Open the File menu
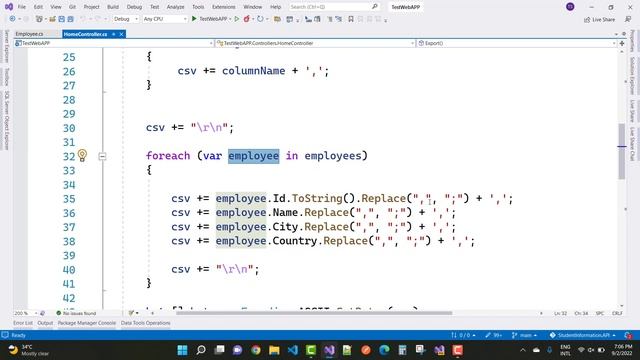Screen dimensions: 640x360 point(22,7)
